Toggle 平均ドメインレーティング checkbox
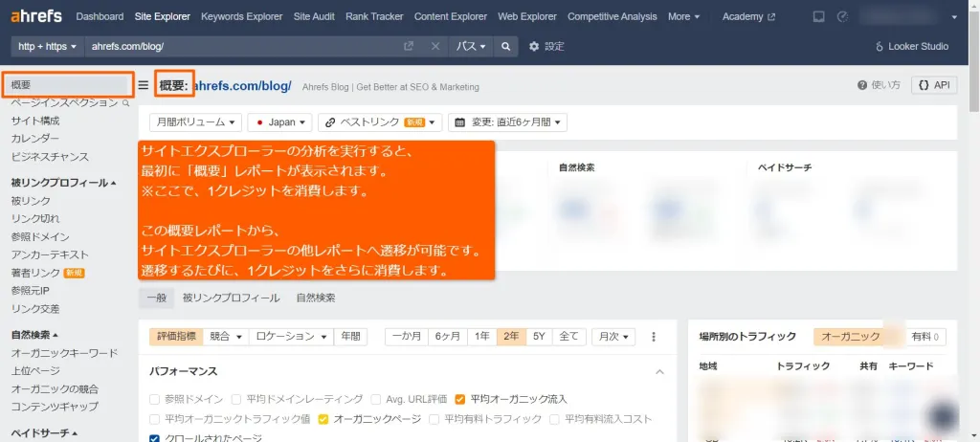This screenshot has width=980, height=442. click(x=236, y=399)
